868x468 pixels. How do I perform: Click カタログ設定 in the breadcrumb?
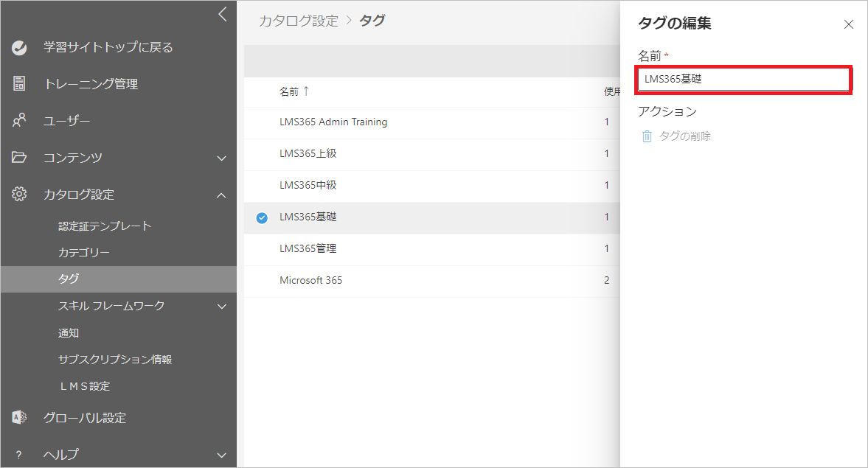click(x=299, y=21)
